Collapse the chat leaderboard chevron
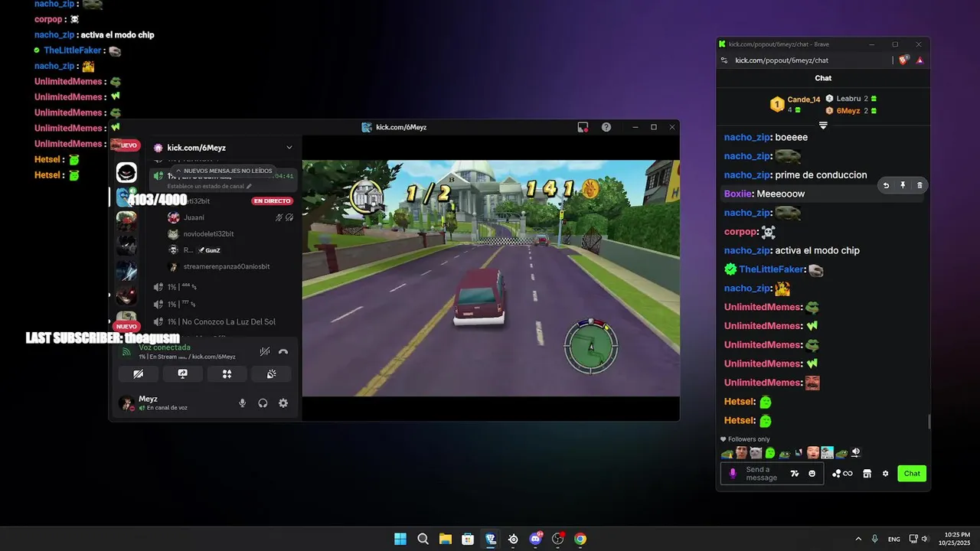The image size is (980, 551). (823, 125)
